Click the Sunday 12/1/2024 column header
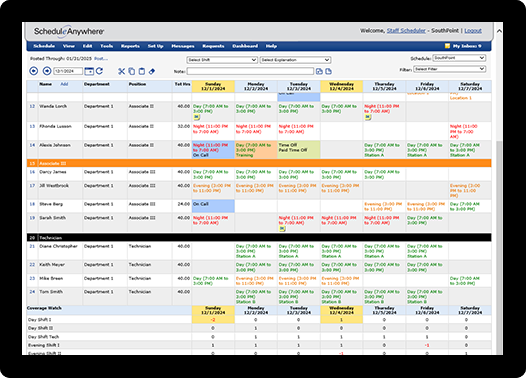 click(213, 87)
